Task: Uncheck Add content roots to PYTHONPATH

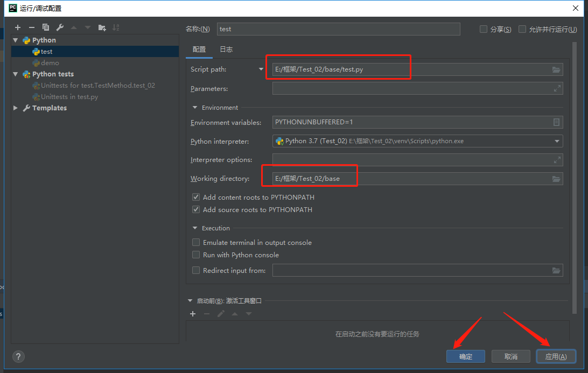Action: pyautogui.click(x=196, y=197)
